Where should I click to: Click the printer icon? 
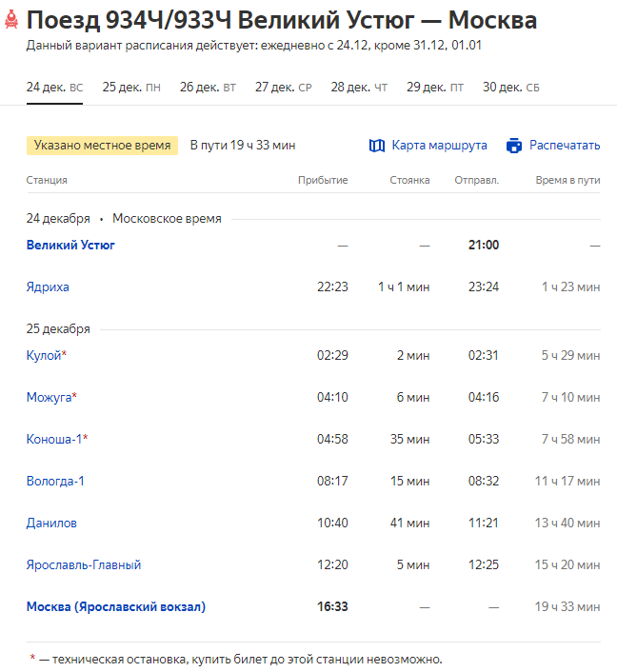[514, 146]
